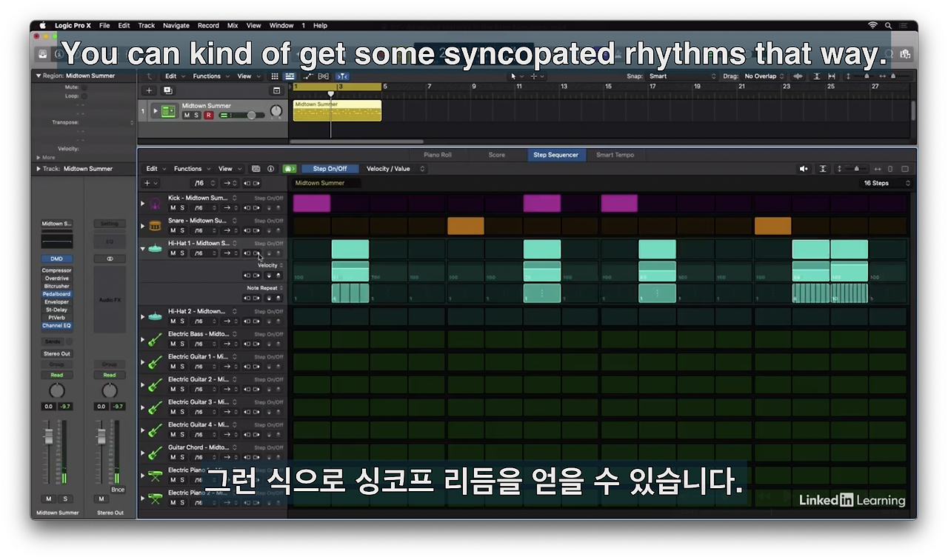The image size is (948, 560).
Task: Select the grid view icon in tracks toolbar
Action: click(x=275, y=76)
